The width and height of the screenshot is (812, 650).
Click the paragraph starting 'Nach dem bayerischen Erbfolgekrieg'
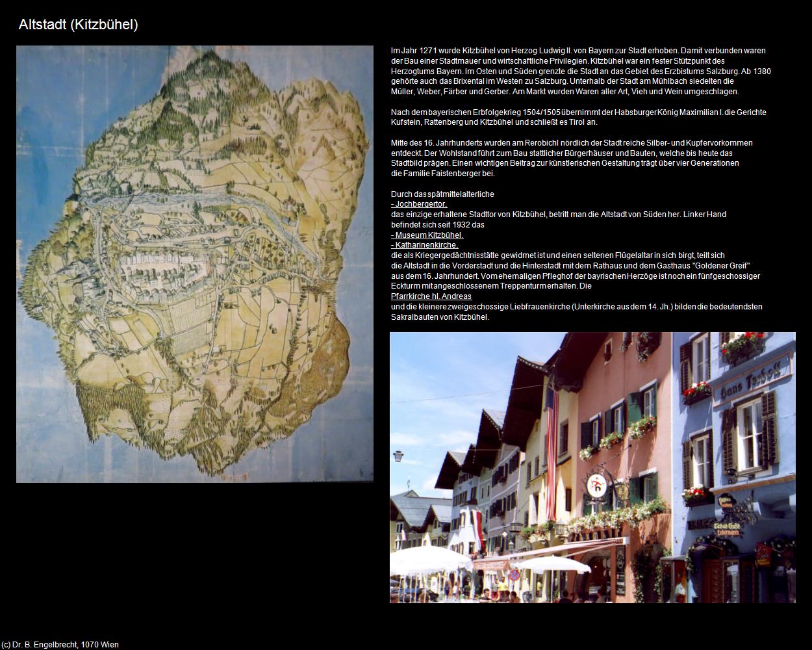pyautogui.click(x=579, y=117)
